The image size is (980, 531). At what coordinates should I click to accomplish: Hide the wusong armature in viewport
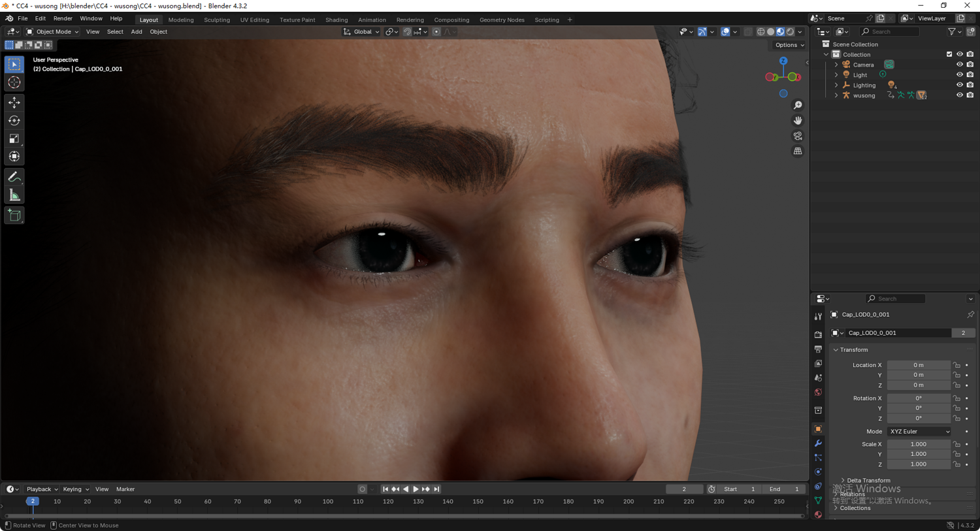pyautogui.click(x=960, y=95)
